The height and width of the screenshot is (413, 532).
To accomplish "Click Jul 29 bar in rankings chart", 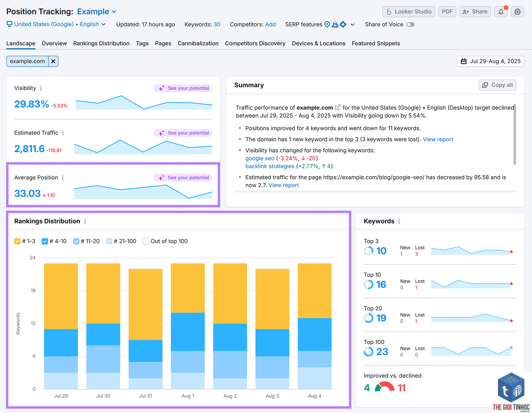I will click(x=61, y=326).
